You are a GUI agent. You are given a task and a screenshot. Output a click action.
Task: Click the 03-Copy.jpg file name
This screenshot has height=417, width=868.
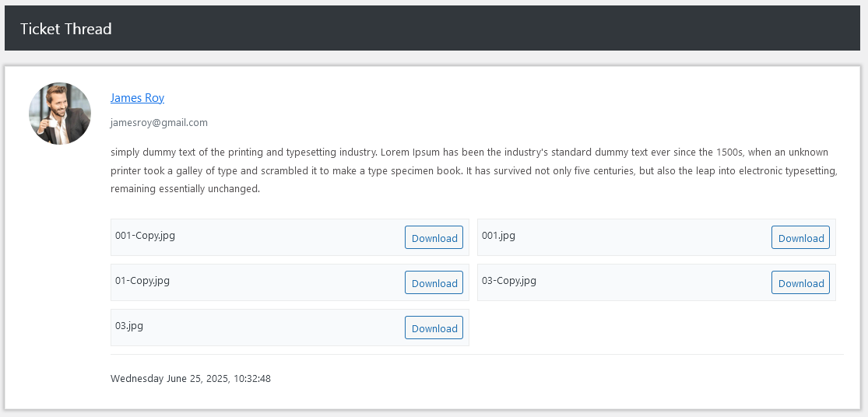tap(509, 281)
